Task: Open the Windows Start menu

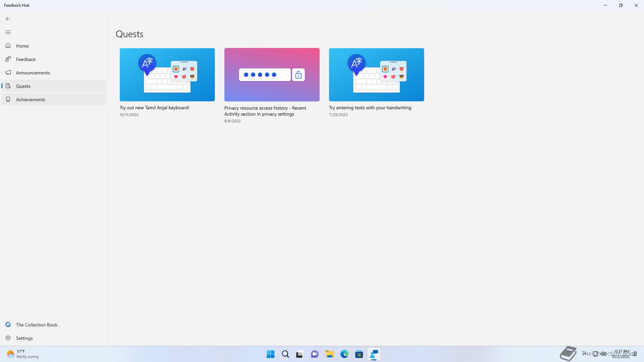Action: [270, 354]
